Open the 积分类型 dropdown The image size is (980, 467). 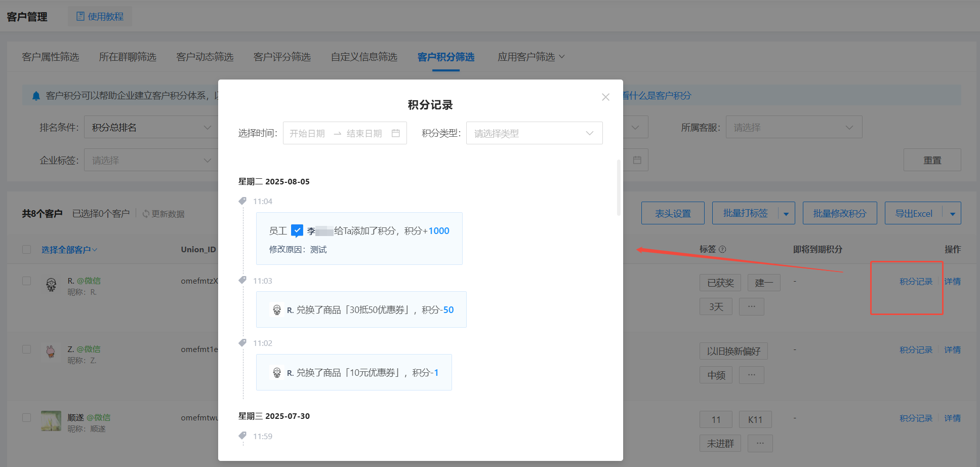(x=534, y=133)
